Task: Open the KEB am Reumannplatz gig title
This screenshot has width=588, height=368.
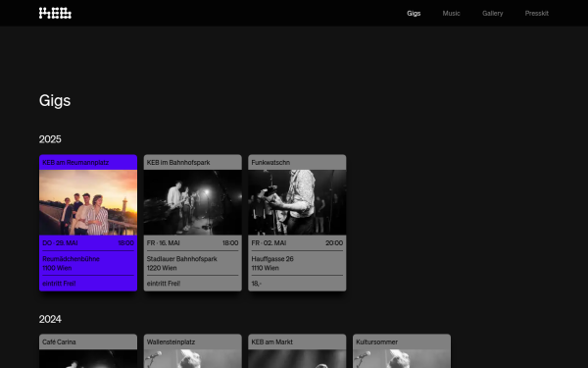Action: pos(75,163)
